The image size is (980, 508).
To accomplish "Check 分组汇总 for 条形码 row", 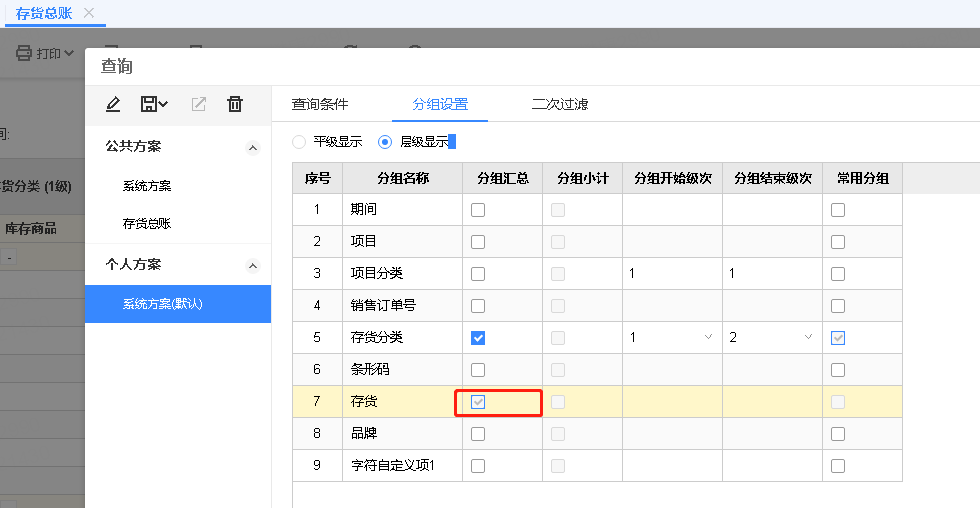I will coord(478,370).
